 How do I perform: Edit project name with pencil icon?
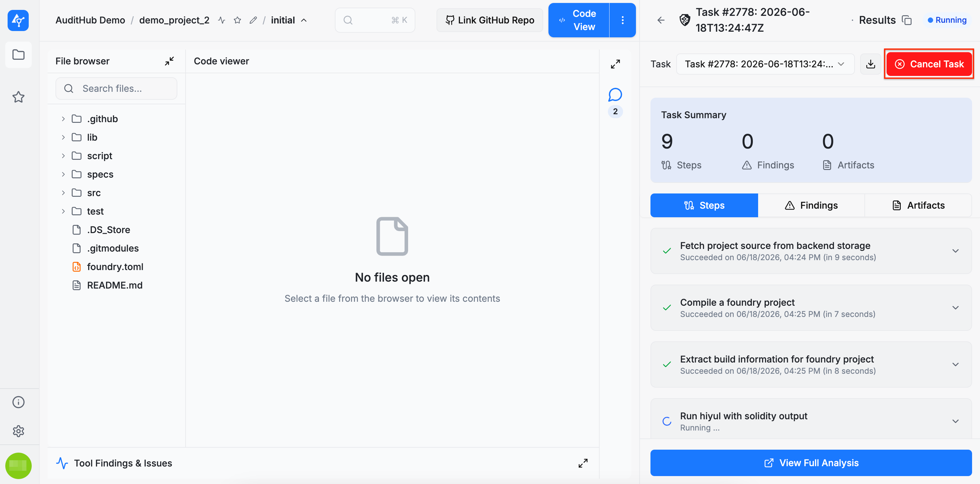pyautogui.click(x=253, y=20)
